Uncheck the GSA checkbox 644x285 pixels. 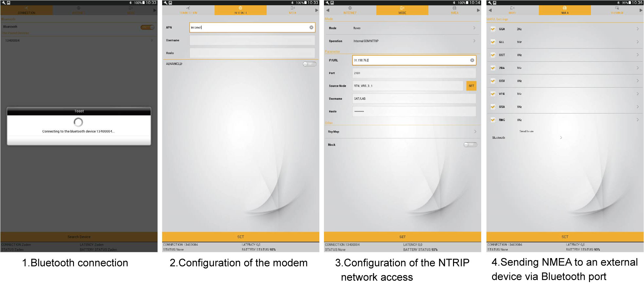point(493,107)
